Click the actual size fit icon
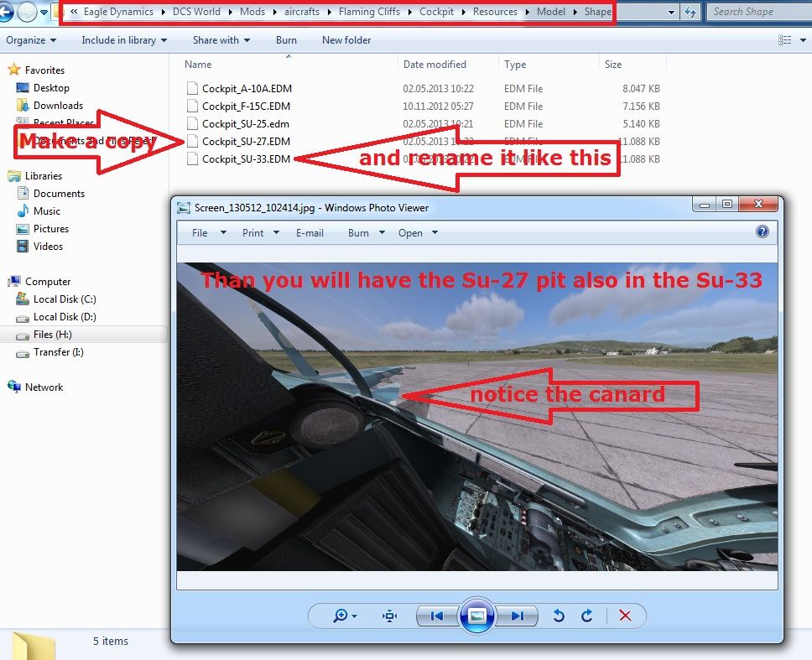Viewport: 812px width, 660px height. [389, 616]
